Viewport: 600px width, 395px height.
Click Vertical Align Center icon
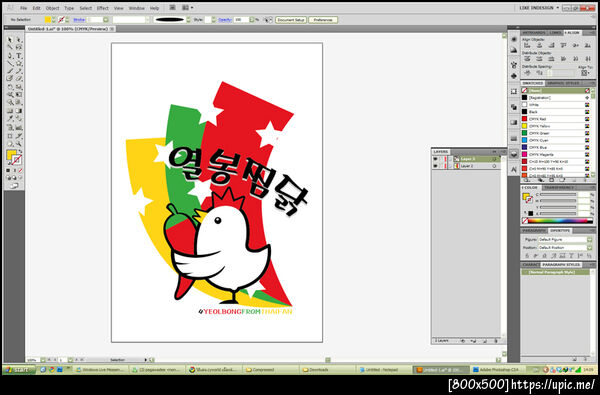pos(576,46)
